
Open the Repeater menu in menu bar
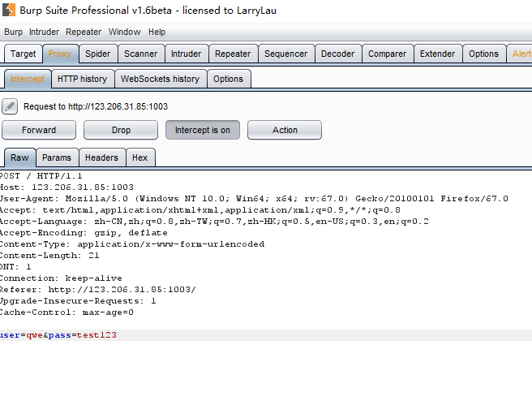coord(84,32)
